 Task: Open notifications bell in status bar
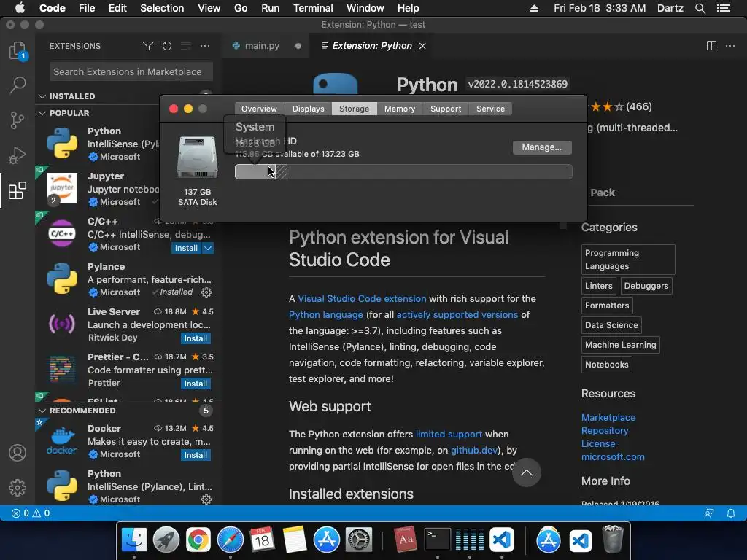tap(731, 513)
